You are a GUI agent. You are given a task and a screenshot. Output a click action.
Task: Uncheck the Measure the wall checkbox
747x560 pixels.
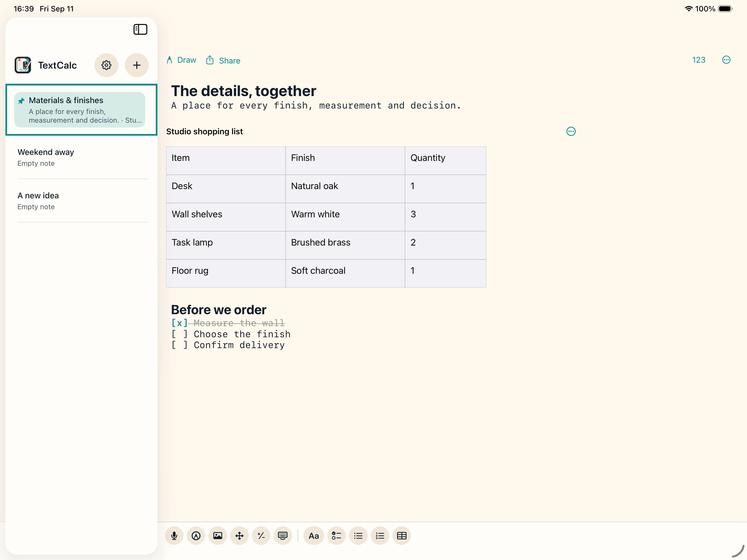click(x=179, y=323)
